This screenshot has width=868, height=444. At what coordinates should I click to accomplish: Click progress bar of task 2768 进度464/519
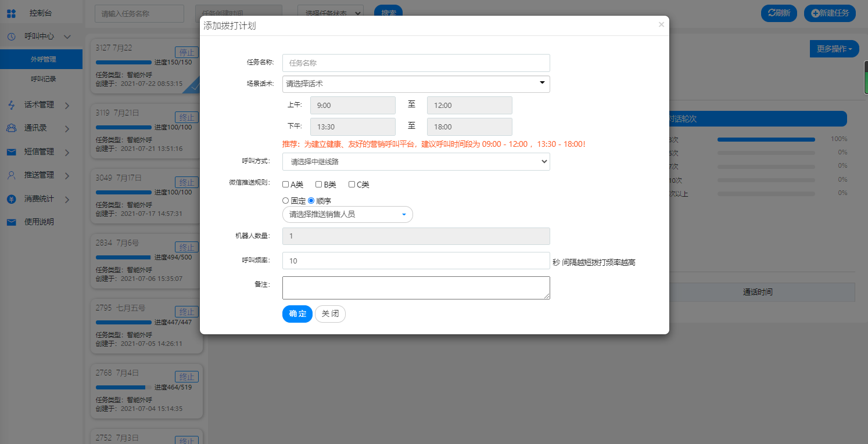coord(123,387)
